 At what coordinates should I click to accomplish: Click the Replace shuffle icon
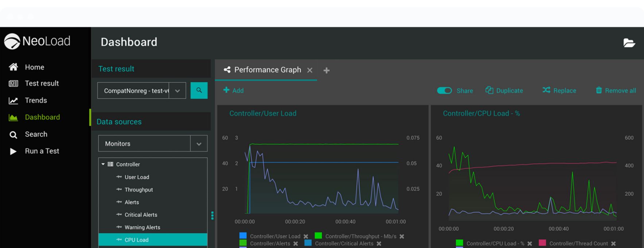pos(546,90)
